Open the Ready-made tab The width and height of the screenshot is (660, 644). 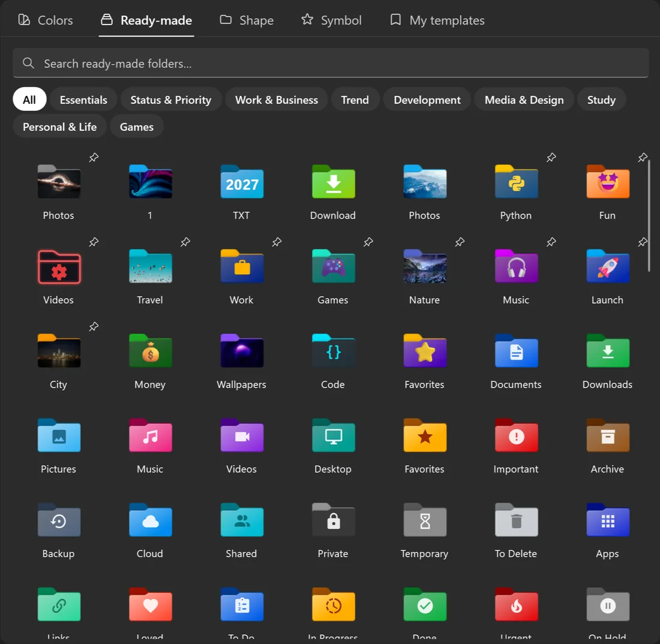pos(146,20)
